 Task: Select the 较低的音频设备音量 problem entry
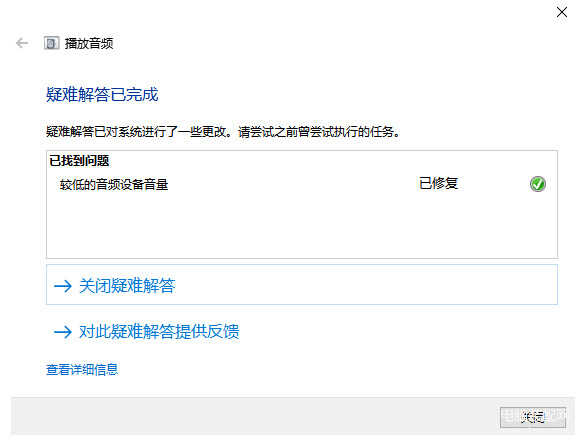[114, 184]
